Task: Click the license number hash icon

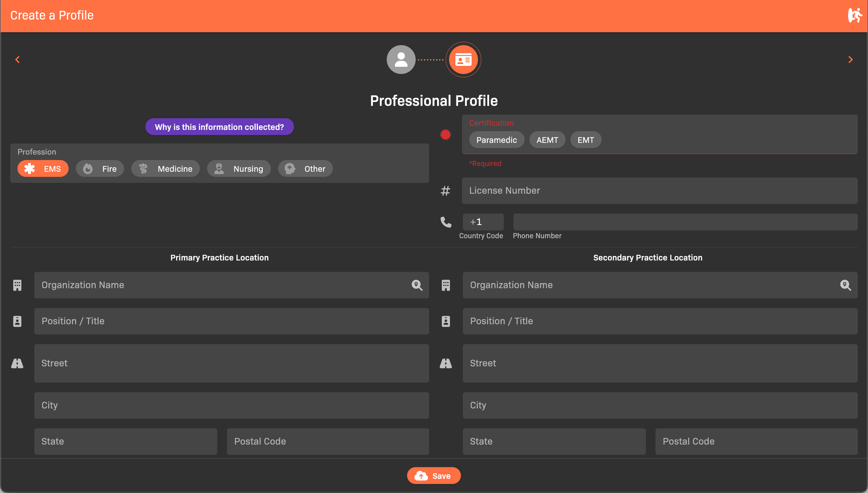Action: pyautogui.click(x=445, y=191)
